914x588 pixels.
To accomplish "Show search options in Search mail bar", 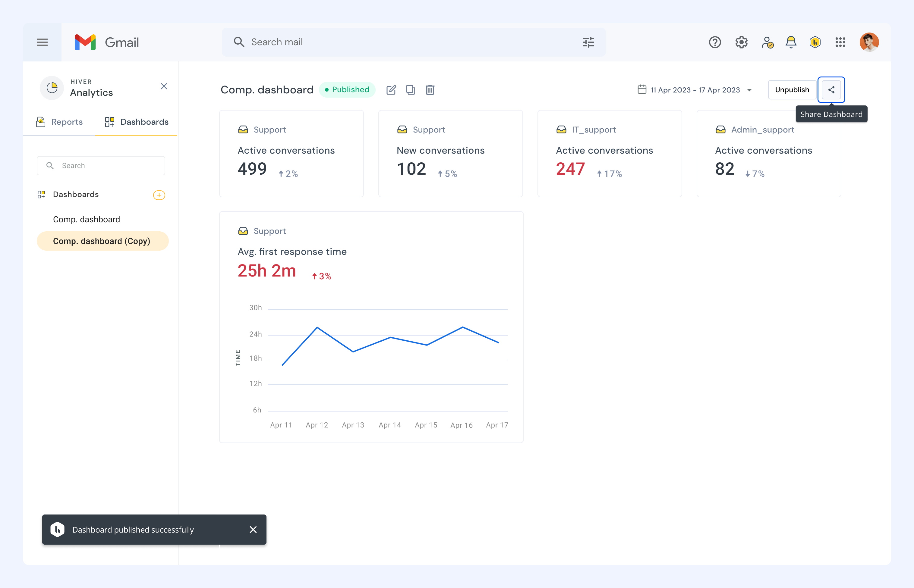I will [588, 42].
